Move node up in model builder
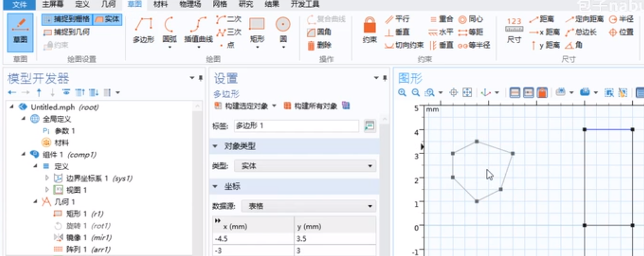The height and width of the screenshot is (256, 644). (x=39, y=92)
